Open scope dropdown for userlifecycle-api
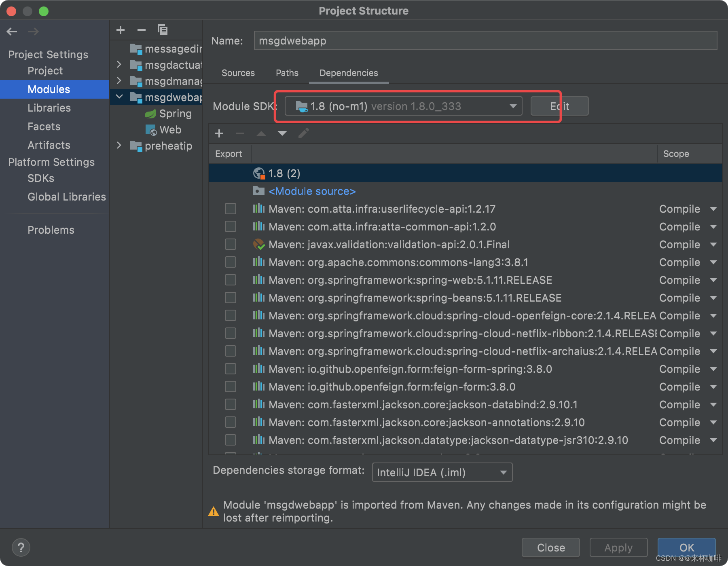This screenshot has height=566, width=728. 713,209
